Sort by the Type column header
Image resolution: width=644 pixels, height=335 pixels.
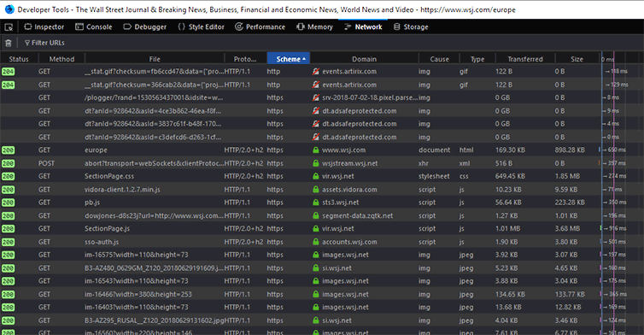[477, 59]
